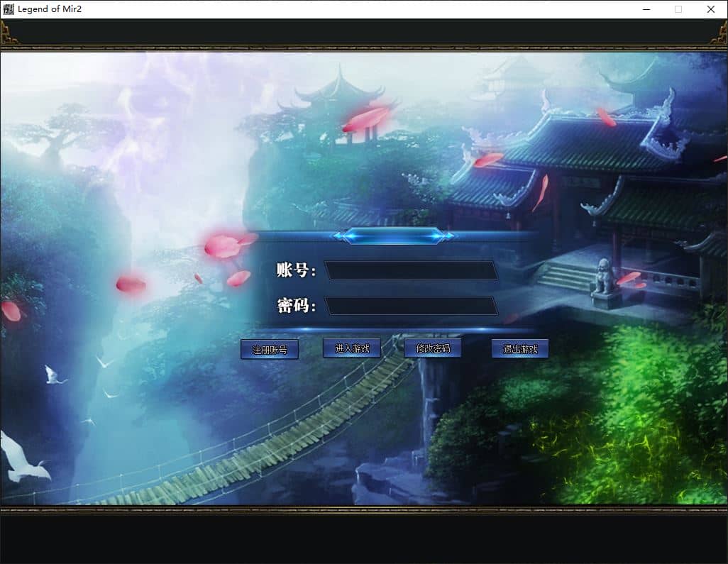
Task: Click the Legend of Mir2 title bar icon
Action: 9,9
